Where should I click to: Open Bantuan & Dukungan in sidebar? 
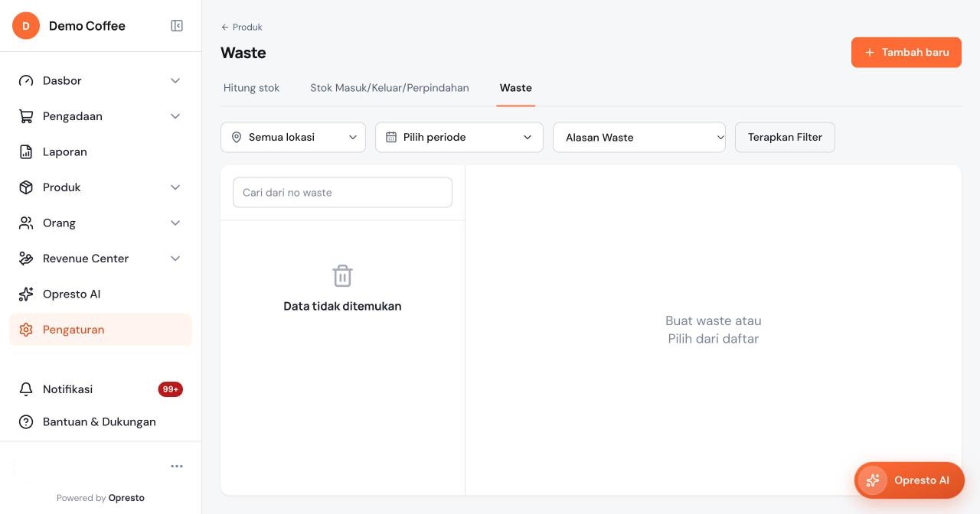(x=101, y=422)
